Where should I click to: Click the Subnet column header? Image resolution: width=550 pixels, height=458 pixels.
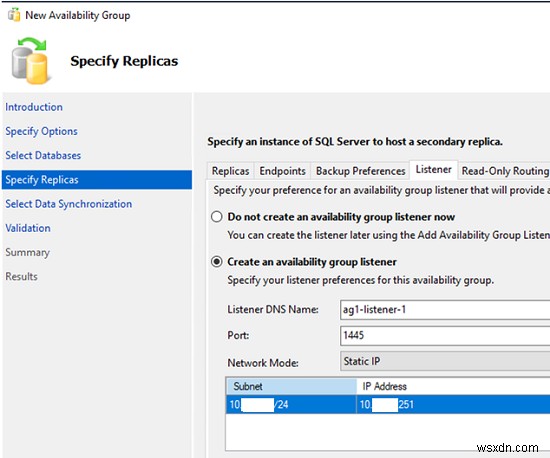click(291, 386)
